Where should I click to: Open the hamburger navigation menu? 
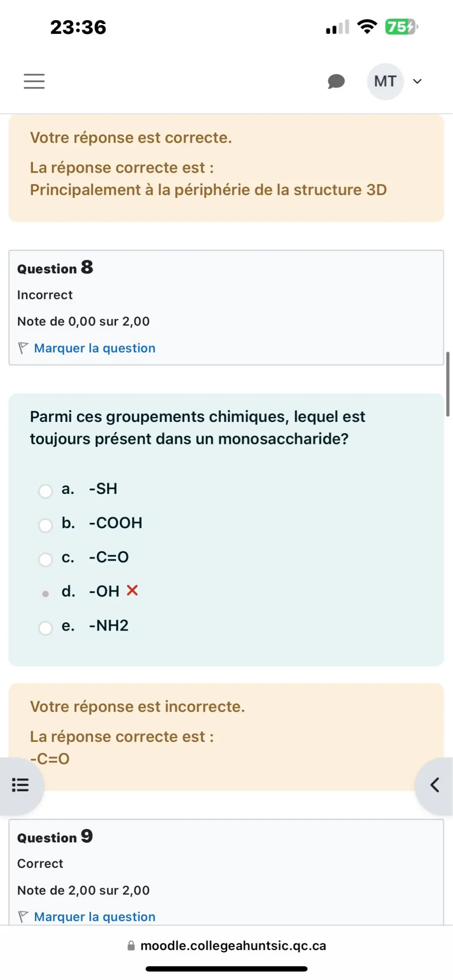(x=34, y=81)
